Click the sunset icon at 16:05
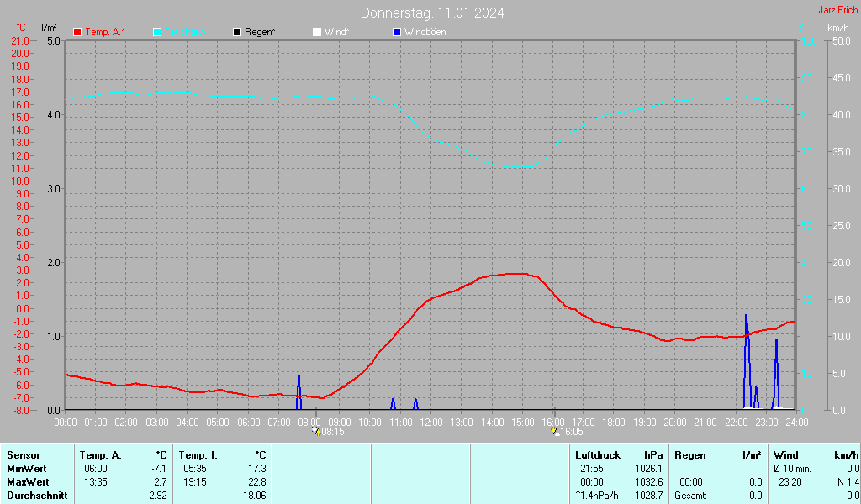The width and height of the screenshot is (861, 504). (x=555, y=431)
